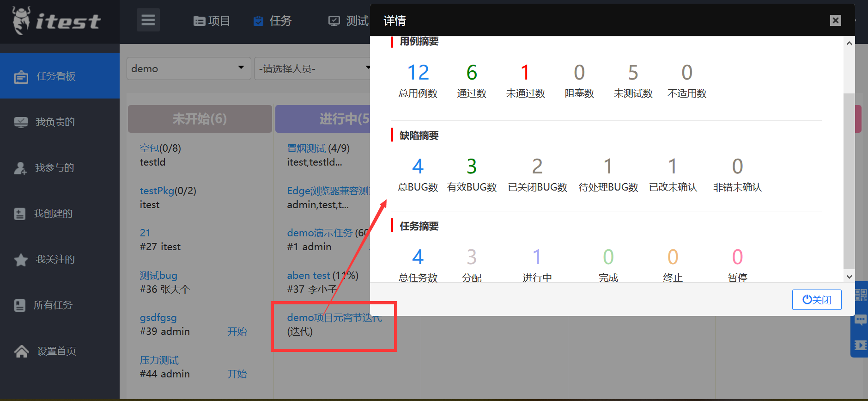Click the itest logo
Image resolution: width=868 pixels, height=401 pixels.
click(x=56, y=21)
